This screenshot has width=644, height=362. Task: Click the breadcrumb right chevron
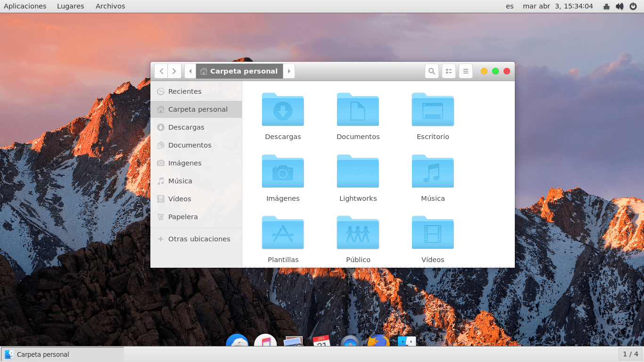(x=289, y=71)
